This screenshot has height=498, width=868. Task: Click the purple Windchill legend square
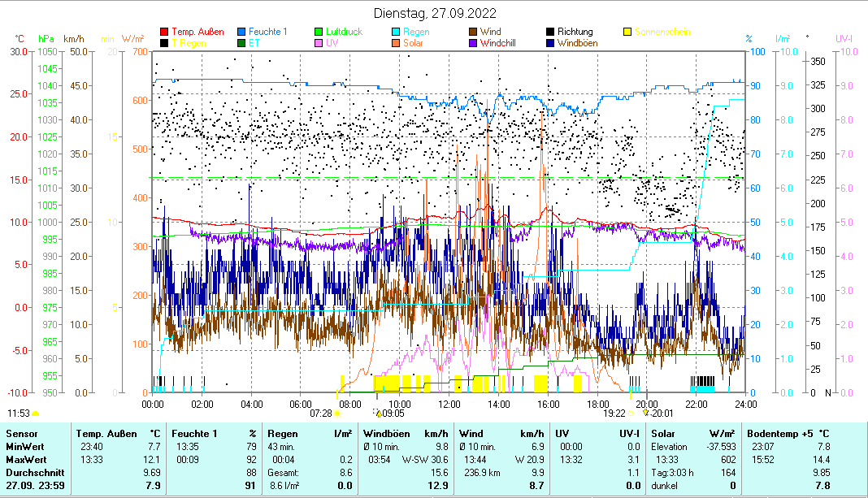point(474,43)
